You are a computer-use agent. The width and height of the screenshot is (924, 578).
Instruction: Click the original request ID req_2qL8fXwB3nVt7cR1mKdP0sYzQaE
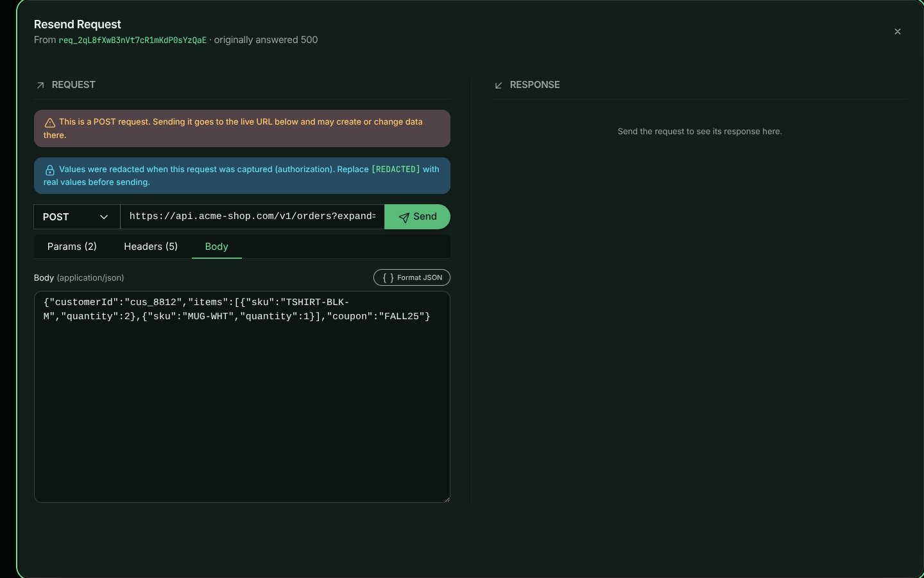coord(133,40)
